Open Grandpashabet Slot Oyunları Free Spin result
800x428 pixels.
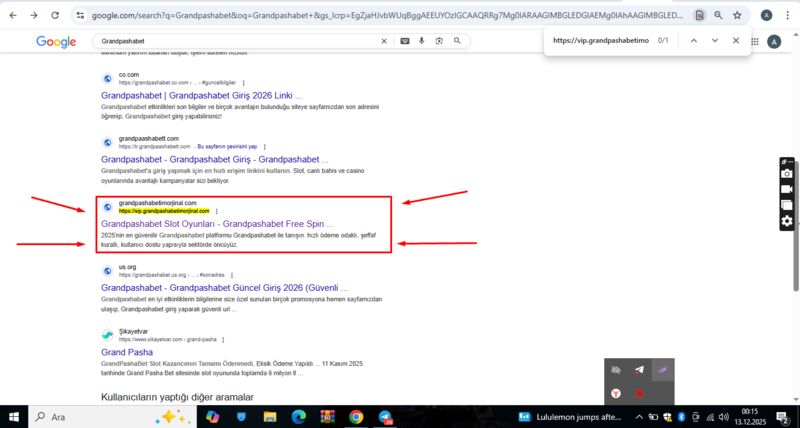[218, 223]
